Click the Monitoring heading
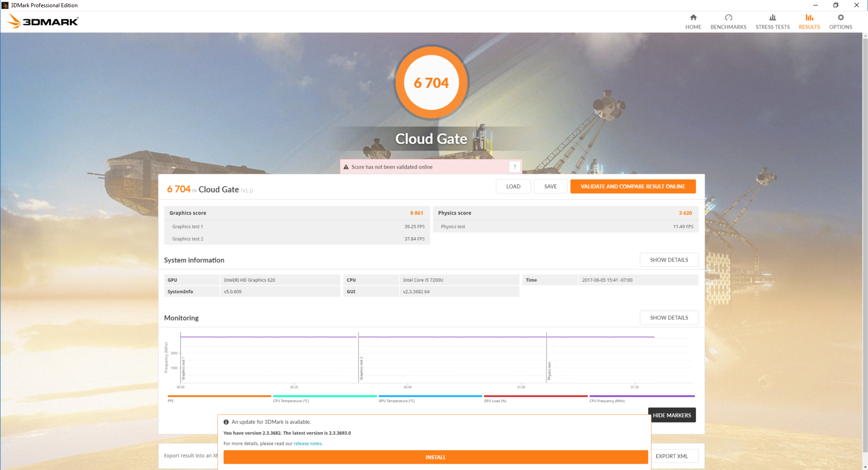868x470 pixels. pyautogui.click(x=181, y=318)
